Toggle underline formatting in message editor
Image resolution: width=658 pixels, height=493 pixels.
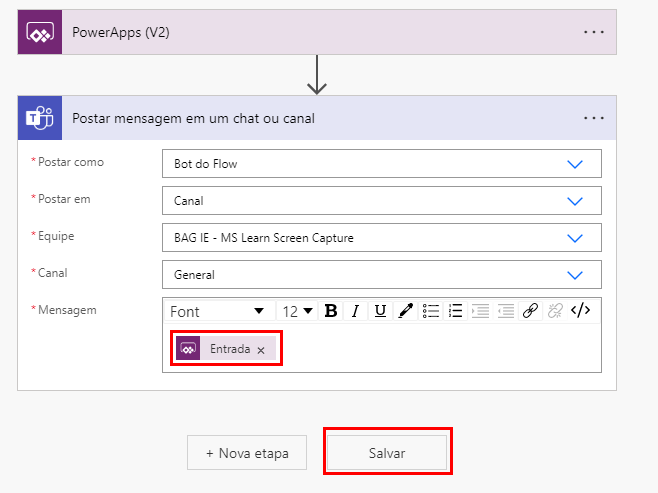[x=380, y=311]
